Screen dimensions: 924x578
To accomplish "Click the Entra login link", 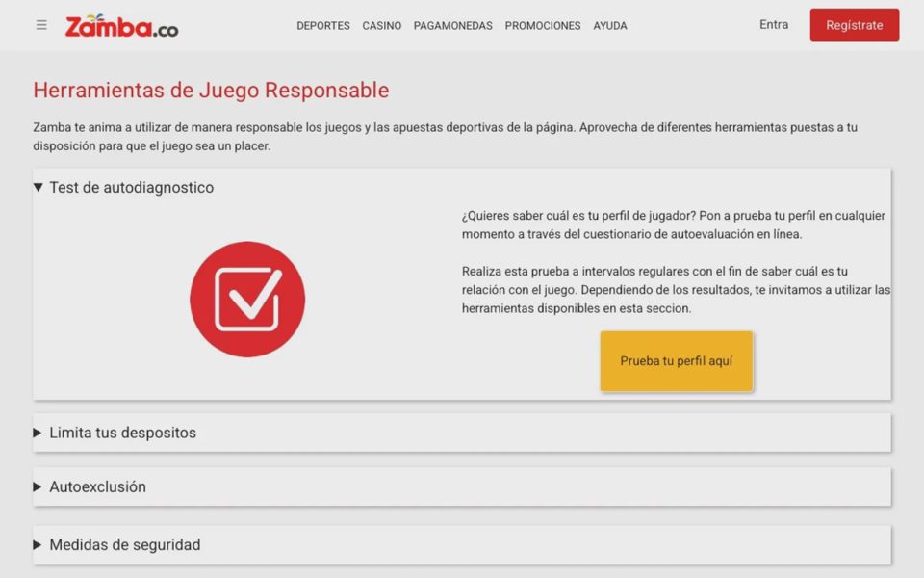I will coord(774,25).
